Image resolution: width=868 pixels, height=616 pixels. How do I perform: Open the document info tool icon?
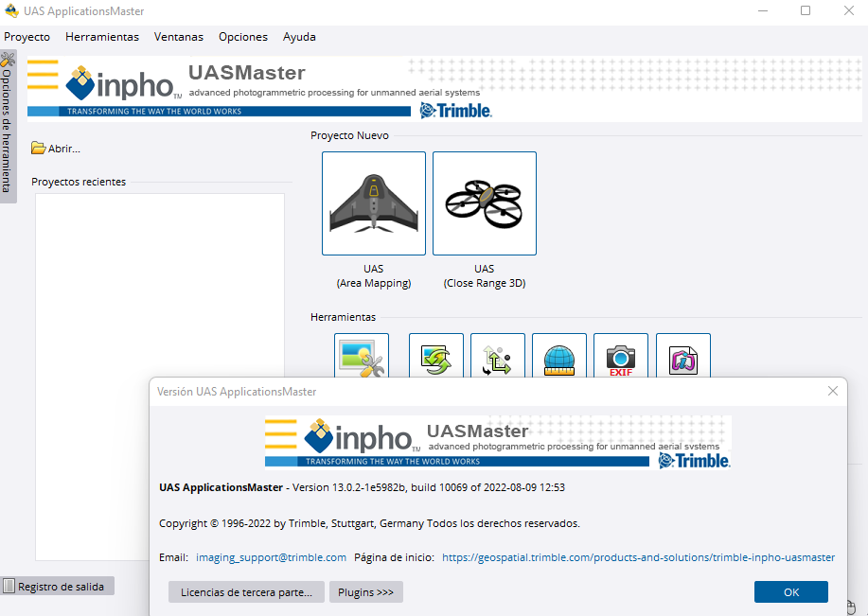click(x=683, y=356)
